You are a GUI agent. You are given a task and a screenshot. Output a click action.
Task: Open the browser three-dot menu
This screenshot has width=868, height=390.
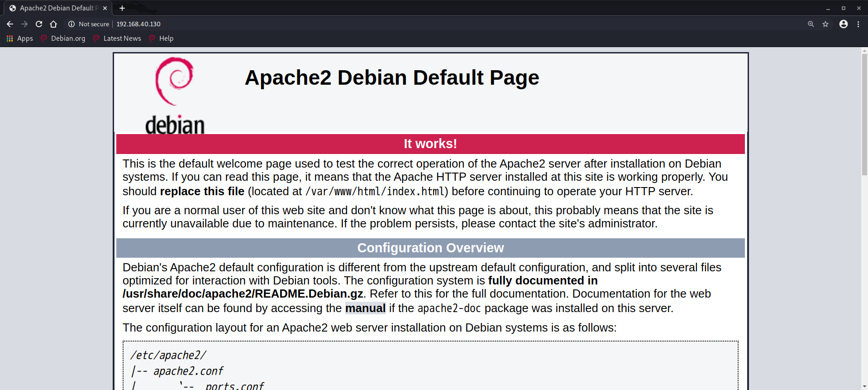tap(858, 24)
